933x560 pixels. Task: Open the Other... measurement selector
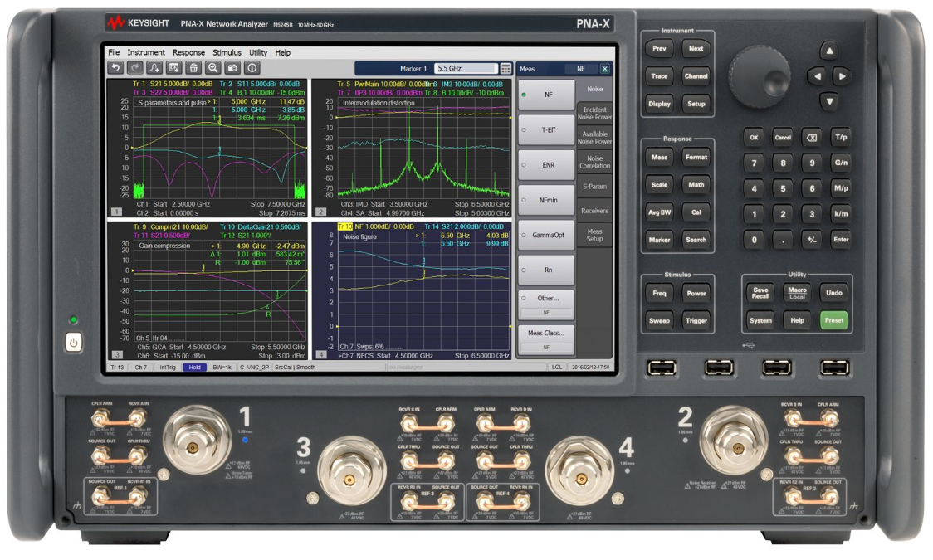tap(546, 298)
